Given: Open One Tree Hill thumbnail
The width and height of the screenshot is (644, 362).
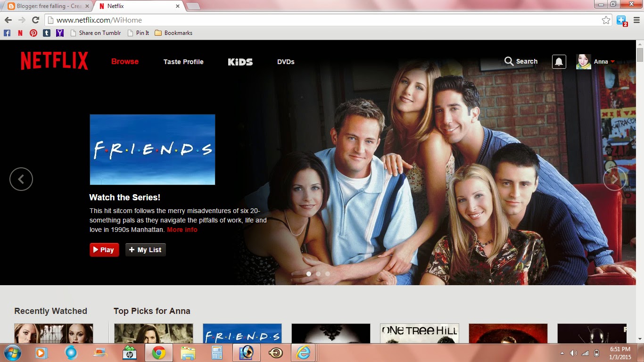Looking at the screenshot, I should coord(420,333).
